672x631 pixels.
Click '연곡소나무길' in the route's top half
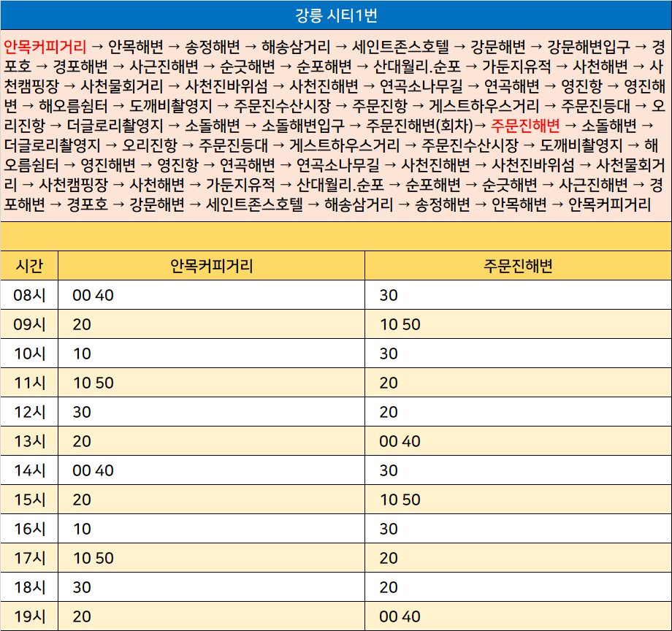[421, 86]
